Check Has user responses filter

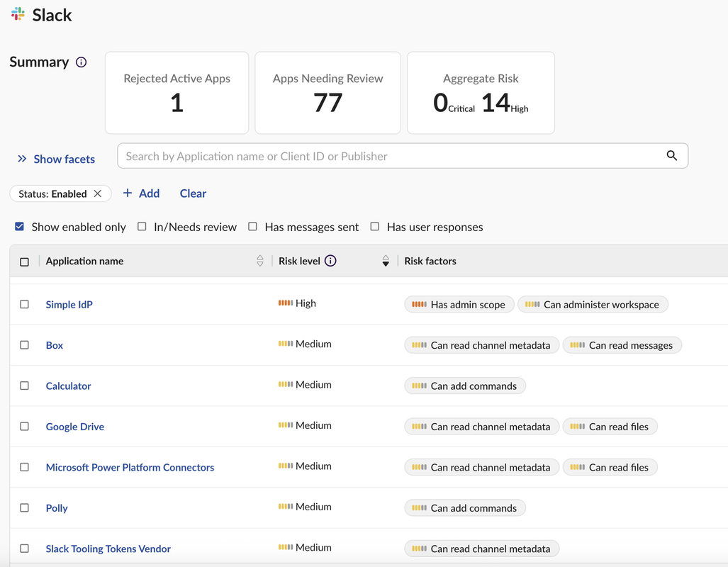click(x=375, y=227)
